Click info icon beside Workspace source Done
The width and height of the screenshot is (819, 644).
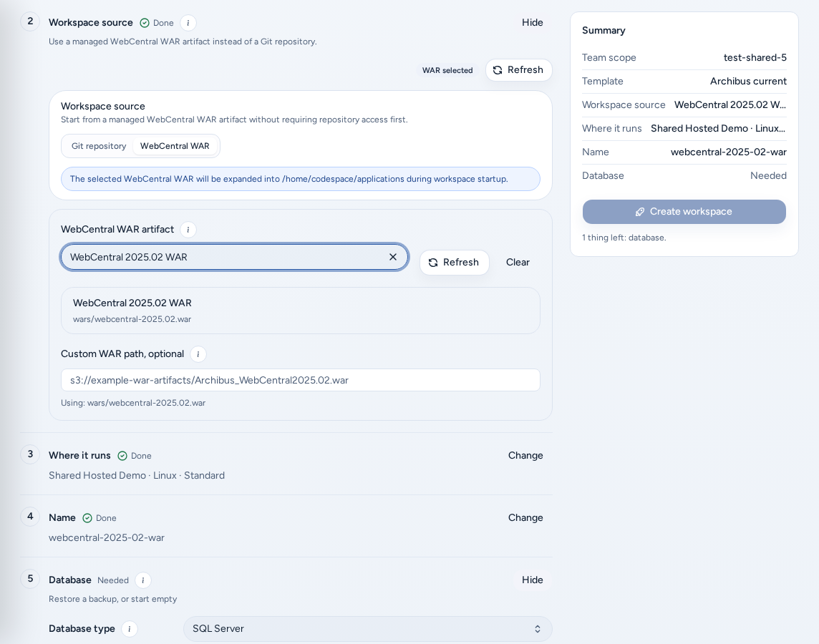click(188, 23)
